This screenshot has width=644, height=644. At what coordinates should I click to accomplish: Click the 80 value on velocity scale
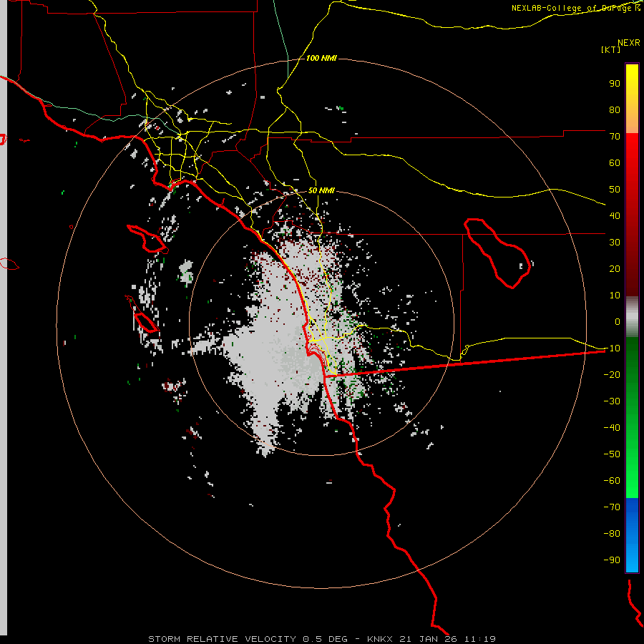(615, 110)
